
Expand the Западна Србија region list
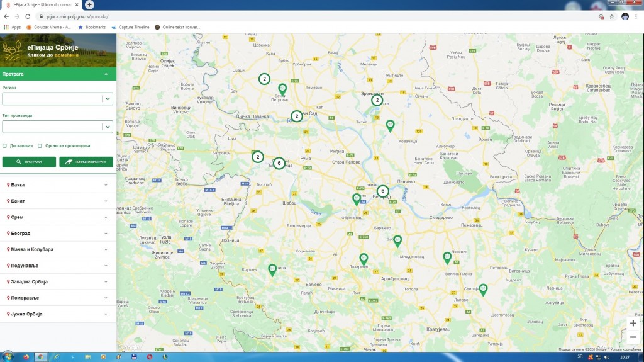pos(58,281)
